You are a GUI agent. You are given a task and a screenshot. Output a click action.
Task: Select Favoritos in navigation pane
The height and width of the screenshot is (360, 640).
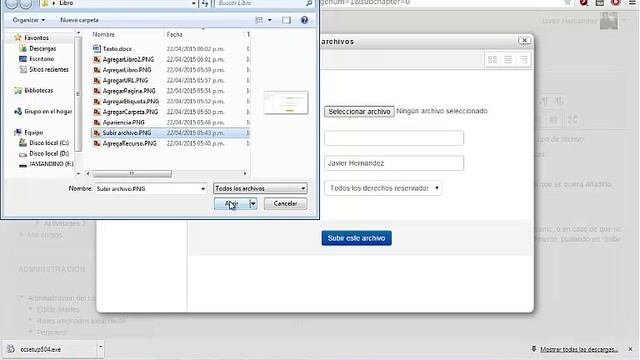(36, 38)
